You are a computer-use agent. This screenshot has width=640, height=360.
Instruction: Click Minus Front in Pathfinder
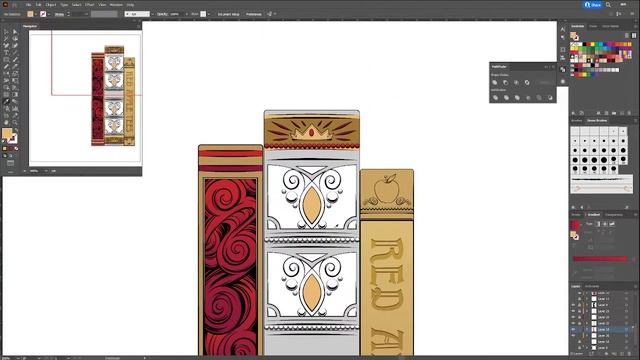click(505, 82)
